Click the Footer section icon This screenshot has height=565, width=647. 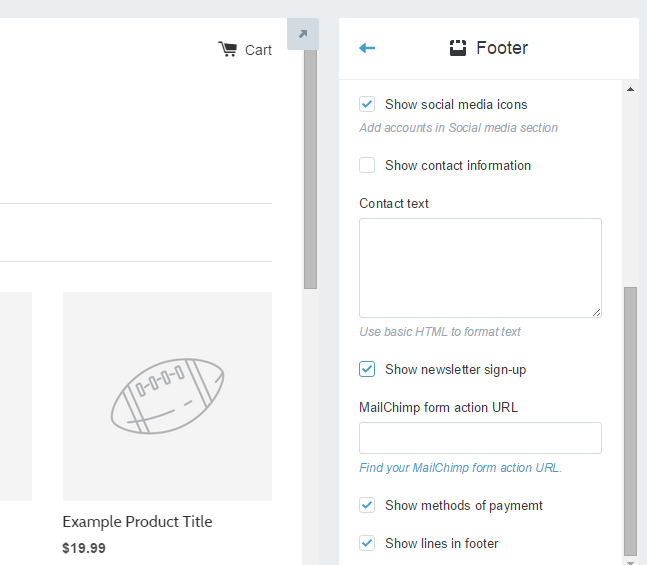click(458, 48)
